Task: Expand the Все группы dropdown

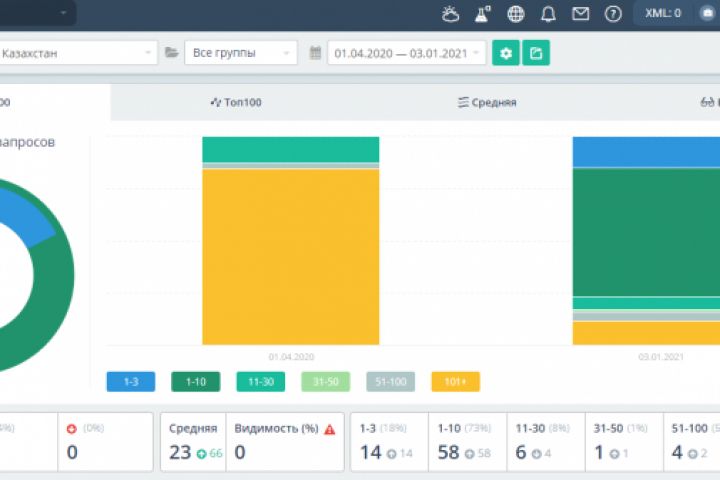Action: tap(241, 53)
